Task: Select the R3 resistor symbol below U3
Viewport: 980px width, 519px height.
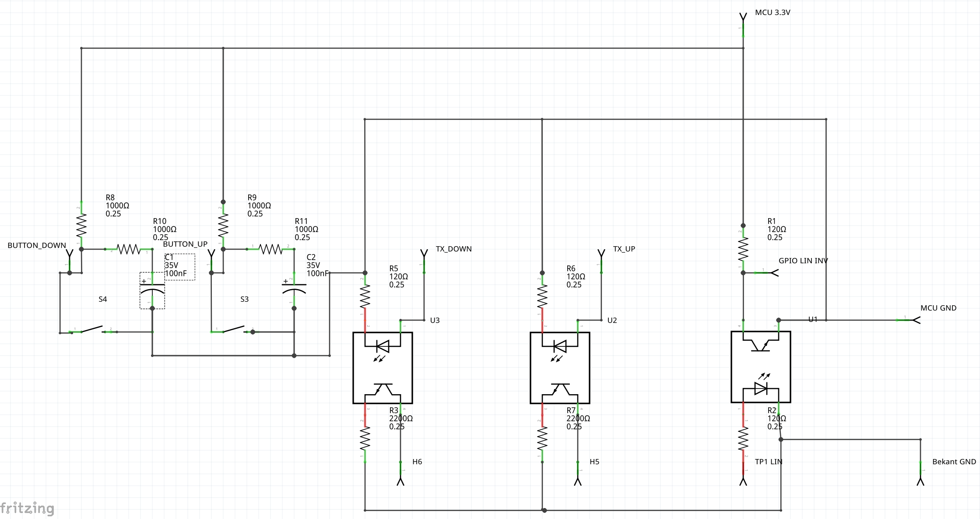Action: click(365, 438)
